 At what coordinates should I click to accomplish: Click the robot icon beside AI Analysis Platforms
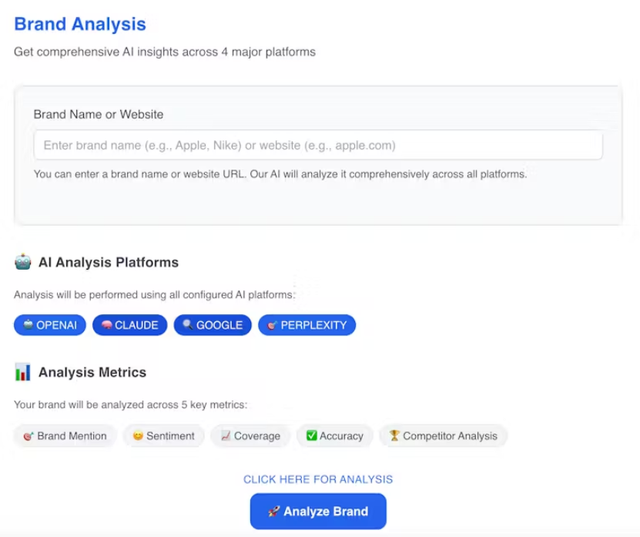tap(23, 262)
